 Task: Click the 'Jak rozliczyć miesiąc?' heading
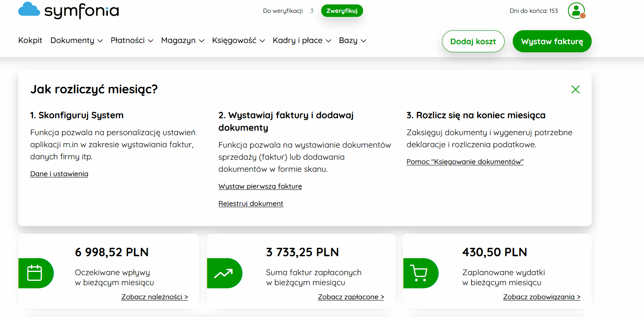[94, 89]
